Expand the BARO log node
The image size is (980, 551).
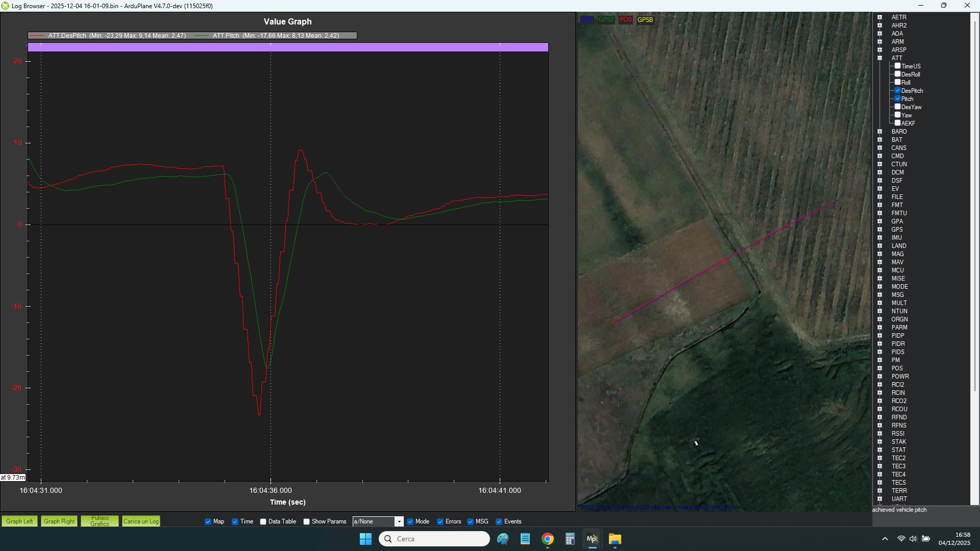coord(879,132)
